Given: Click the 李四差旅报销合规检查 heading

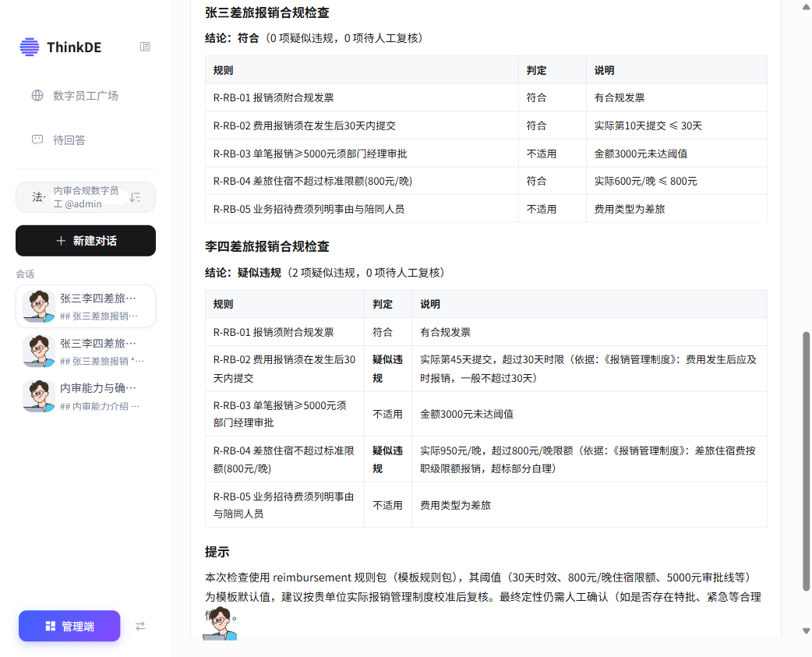Looking at the screenshot, I should click(267, 246).
